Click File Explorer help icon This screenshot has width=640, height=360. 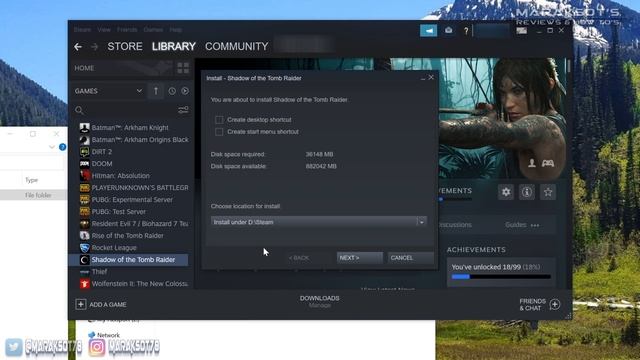coord(62,147)
